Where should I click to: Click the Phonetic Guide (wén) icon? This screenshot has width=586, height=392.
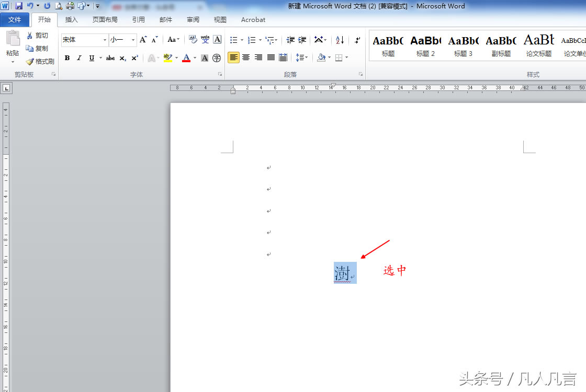(x=205, y=40)
